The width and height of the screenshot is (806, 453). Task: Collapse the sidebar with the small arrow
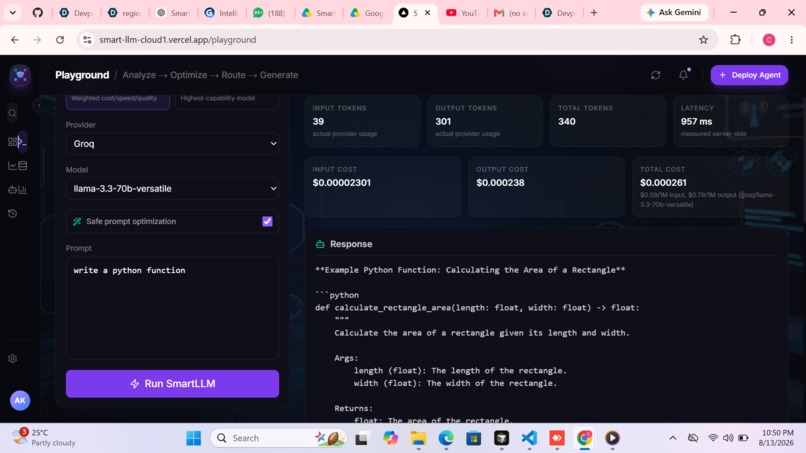(x=39, y=105)
